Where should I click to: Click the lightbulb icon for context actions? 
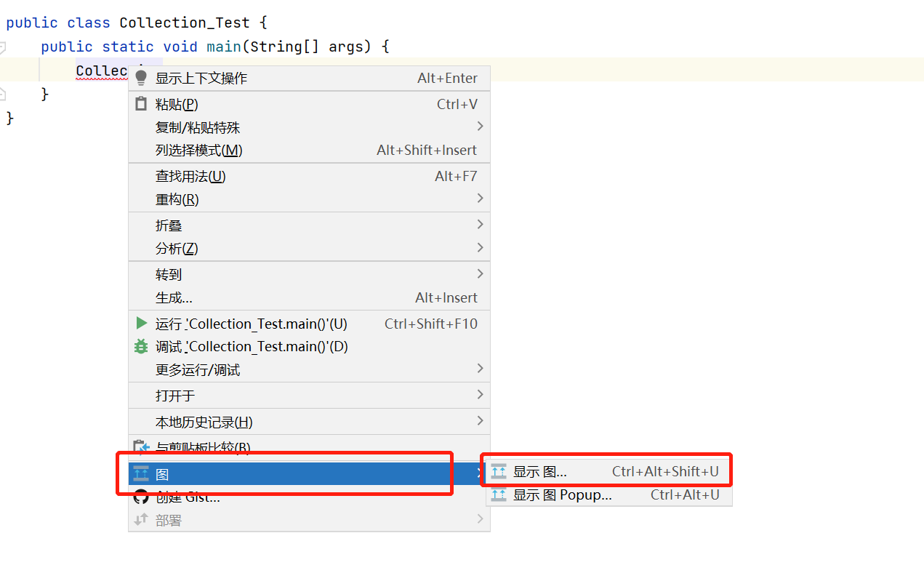(141, 78)
